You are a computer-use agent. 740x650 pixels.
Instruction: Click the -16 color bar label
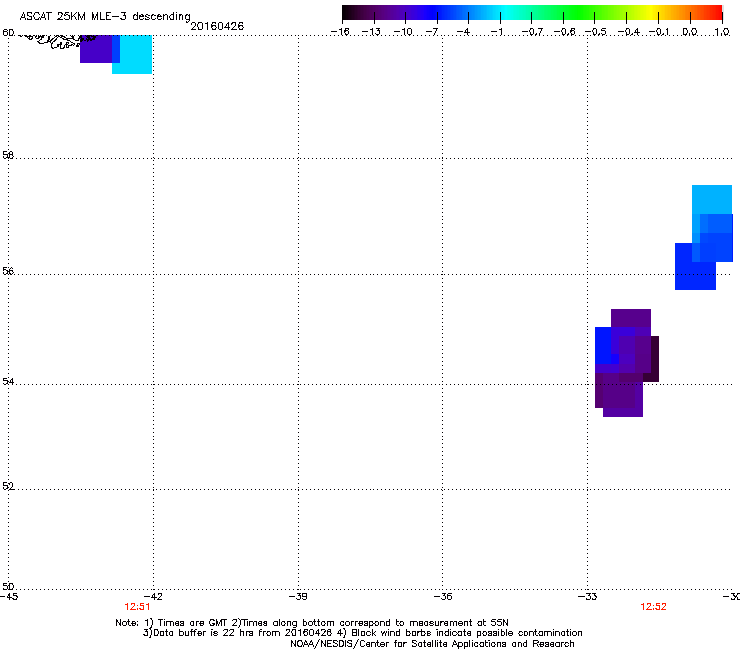pyautogui.click(x=340, y=32)
